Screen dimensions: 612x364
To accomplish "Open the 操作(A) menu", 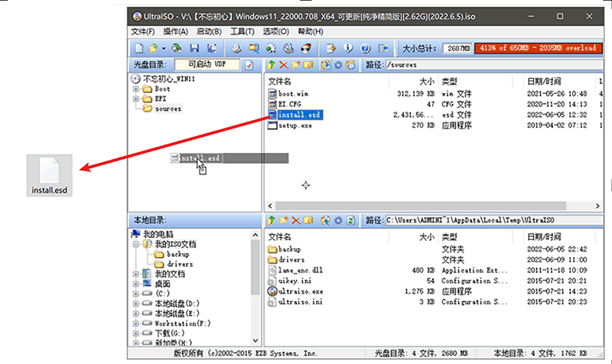I will point(175,31).
